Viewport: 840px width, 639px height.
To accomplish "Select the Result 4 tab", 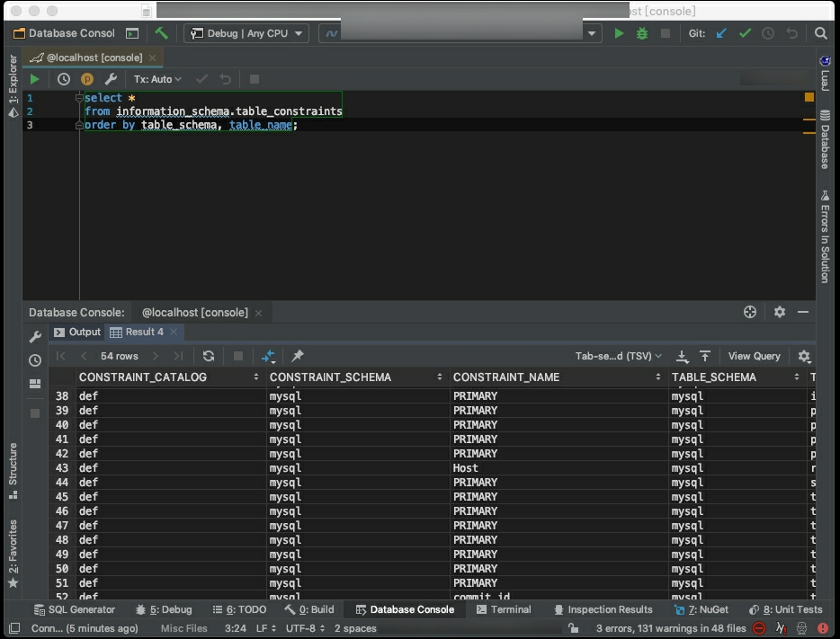I will 144,333.
